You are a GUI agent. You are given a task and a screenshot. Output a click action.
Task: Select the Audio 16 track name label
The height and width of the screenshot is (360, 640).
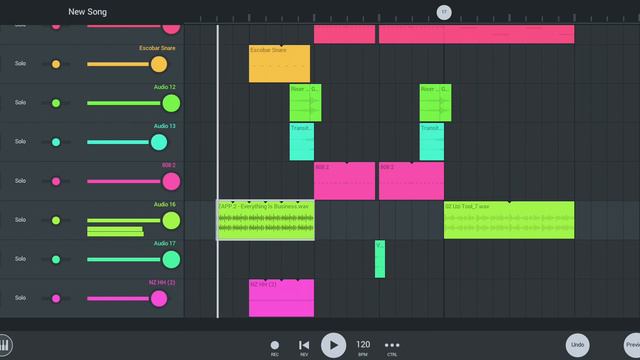164,204
